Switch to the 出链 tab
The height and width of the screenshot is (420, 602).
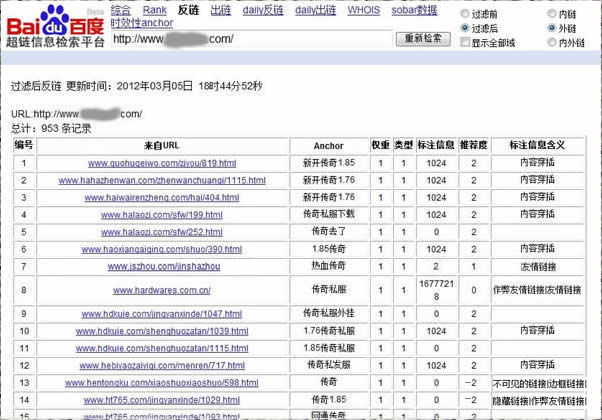click(221, 10)
